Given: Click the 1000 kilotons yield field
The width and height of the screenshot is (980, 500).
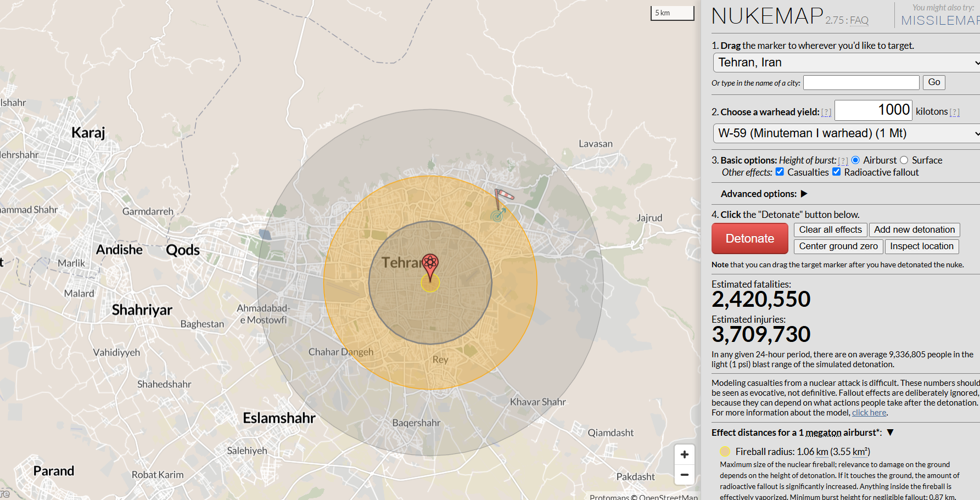Looking at the screenshot, I should (x=873, y=110).
